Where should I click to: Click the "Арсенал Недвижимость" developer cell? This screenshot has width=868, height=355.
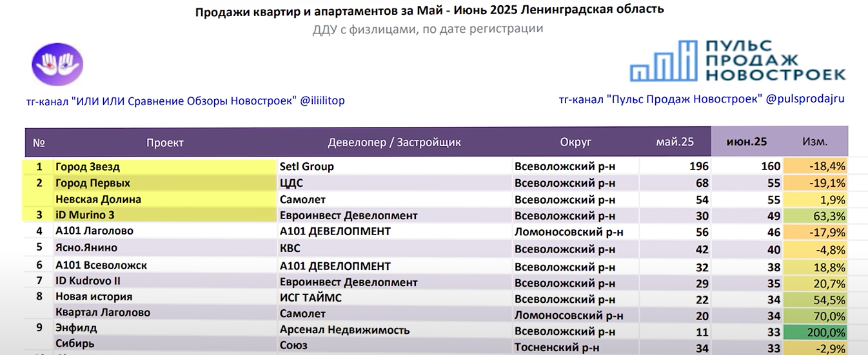344,331
